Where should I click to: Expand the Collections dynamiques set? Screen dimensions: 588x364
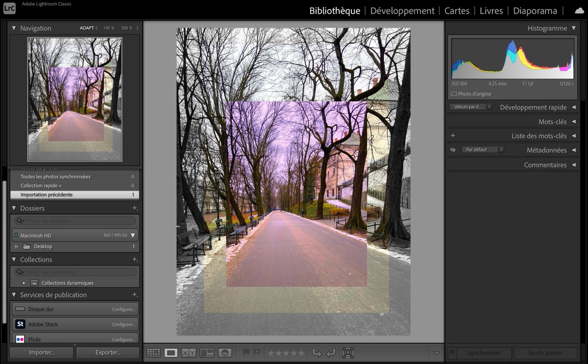pos(24,283)
